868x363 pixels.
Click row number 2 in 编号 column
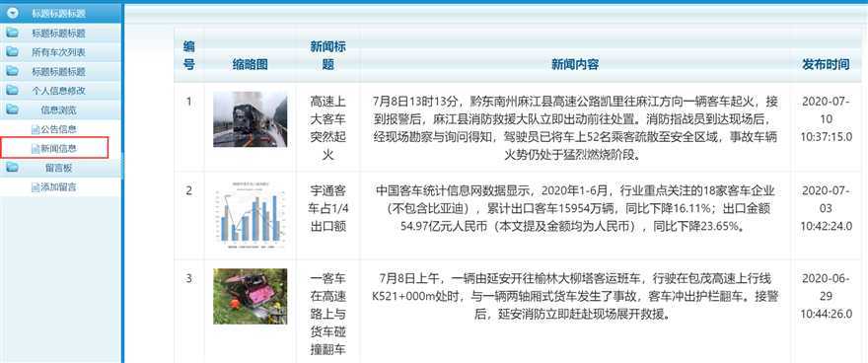coord(188,191)
